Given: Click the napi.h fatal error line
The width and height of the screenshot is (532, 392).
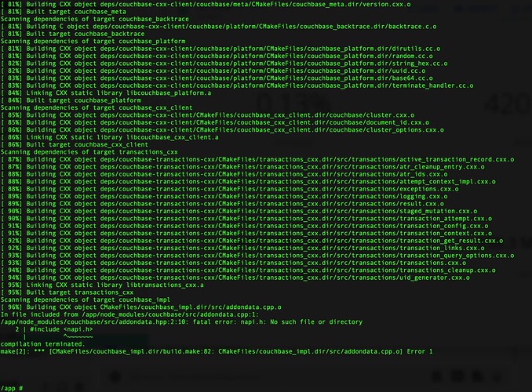Looking at the screenshot, I should click(181, 321).
